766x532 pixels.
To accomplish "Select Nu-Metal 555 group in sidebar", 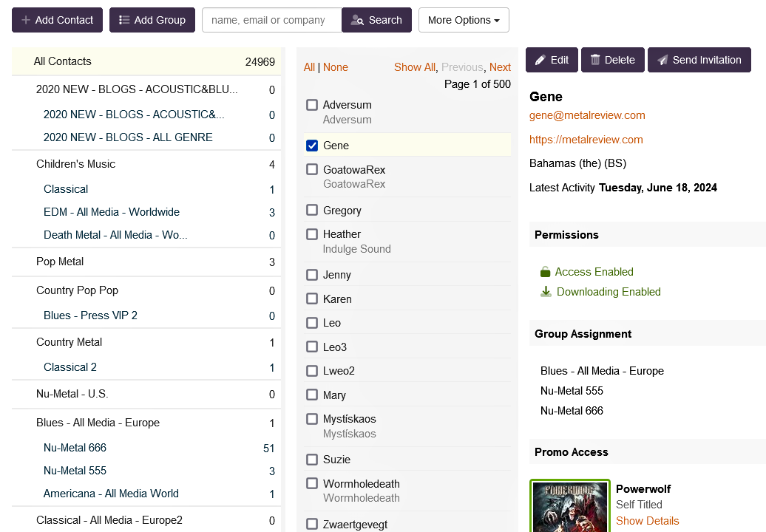I will point(146,471).
